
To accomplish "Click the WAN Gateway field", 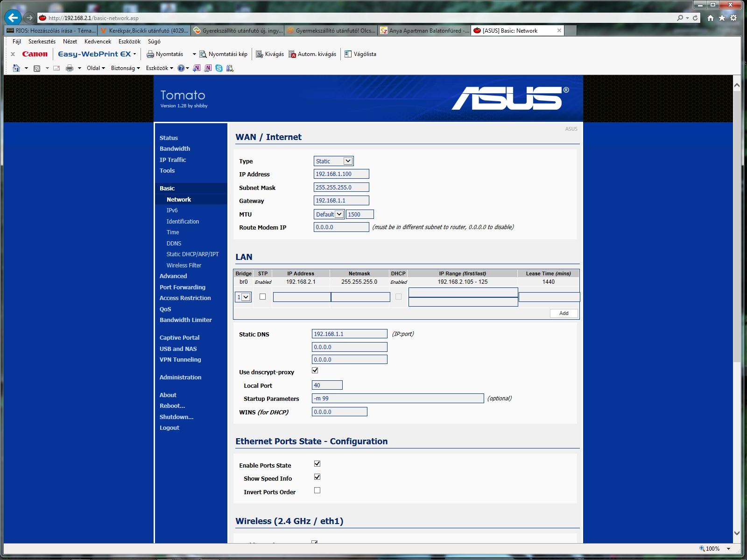I will [x=341, y=201].
